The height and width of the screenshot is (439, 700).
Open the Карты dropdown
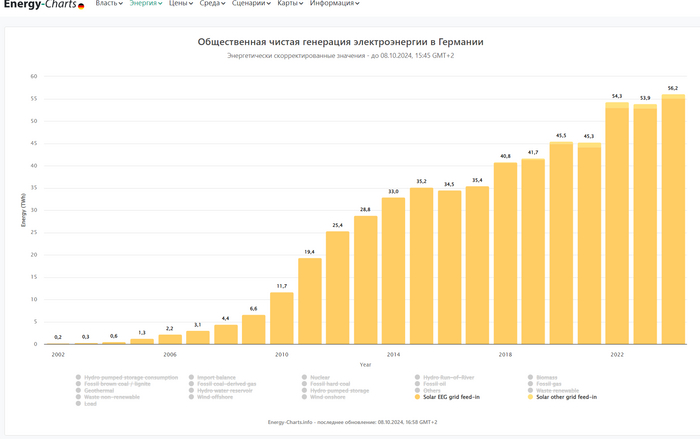(290, 3)
